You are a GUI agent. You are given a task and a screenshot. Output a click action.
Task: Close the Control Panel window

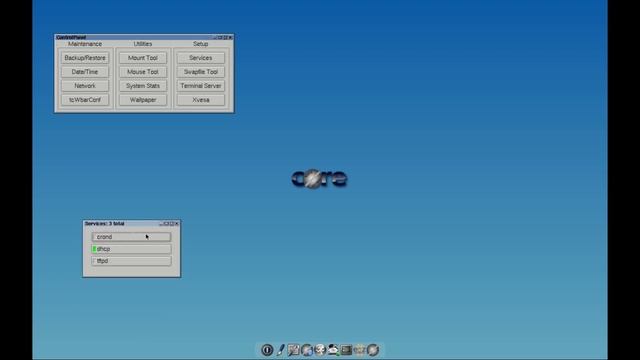[x=231, y=37]
